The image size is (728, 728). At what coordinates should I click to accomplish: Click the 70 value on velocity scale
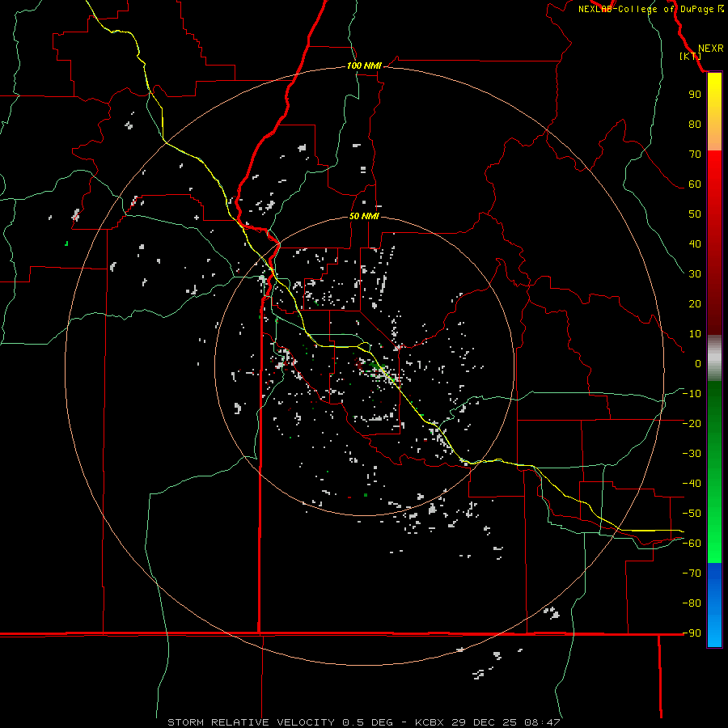(695, 154)
